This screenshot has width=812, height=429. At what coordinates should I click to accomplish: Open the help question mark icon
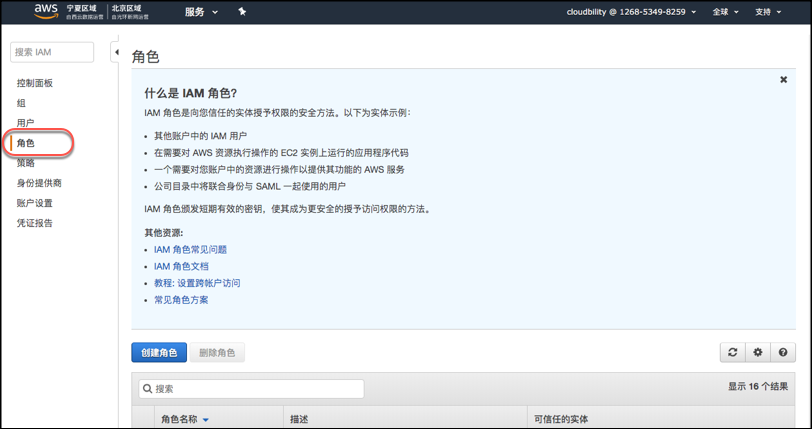783,352
